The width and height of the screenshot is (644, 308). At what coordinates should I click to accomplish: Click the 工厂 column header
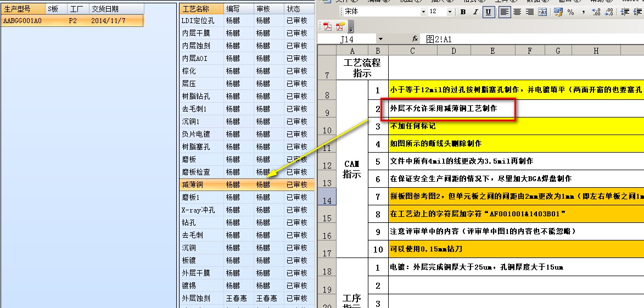coord(78,9)
